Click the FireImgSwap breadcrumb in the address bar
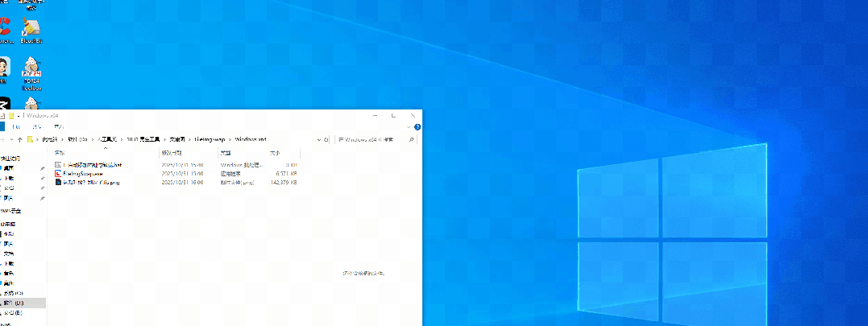The image size is (868, 326). 209,139
